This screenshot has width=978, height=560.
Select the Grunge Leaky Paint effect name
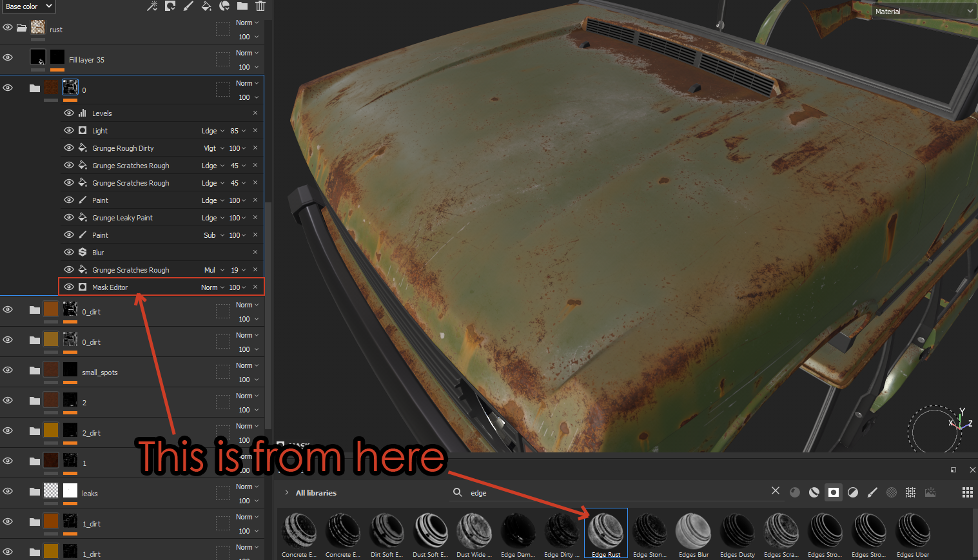coord(122,218)
